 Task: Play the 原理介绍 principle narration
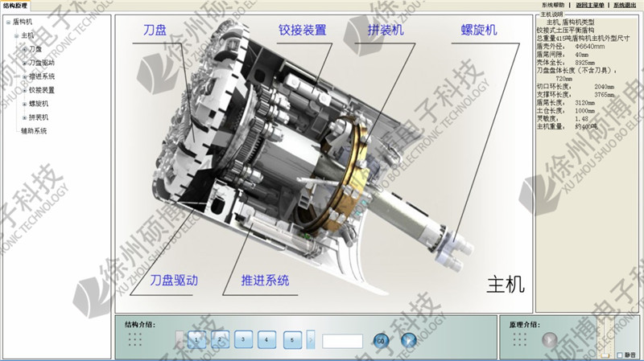coord(550,340)
